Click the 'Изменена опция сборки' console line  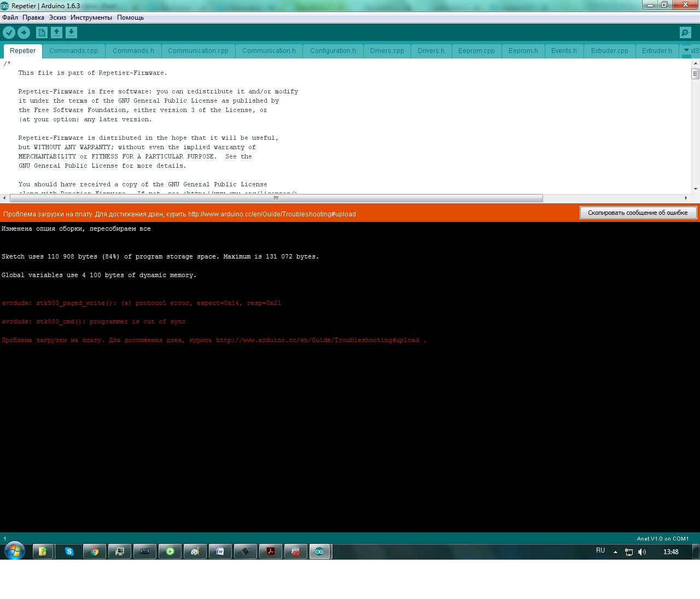click(76, 229)
